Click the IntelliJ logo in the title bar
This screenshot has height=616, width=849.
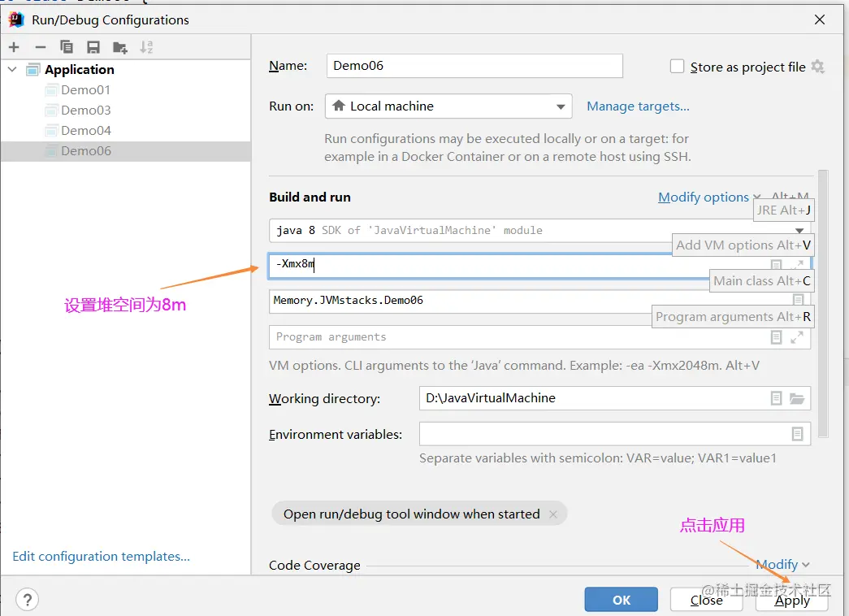click(17, 20)
